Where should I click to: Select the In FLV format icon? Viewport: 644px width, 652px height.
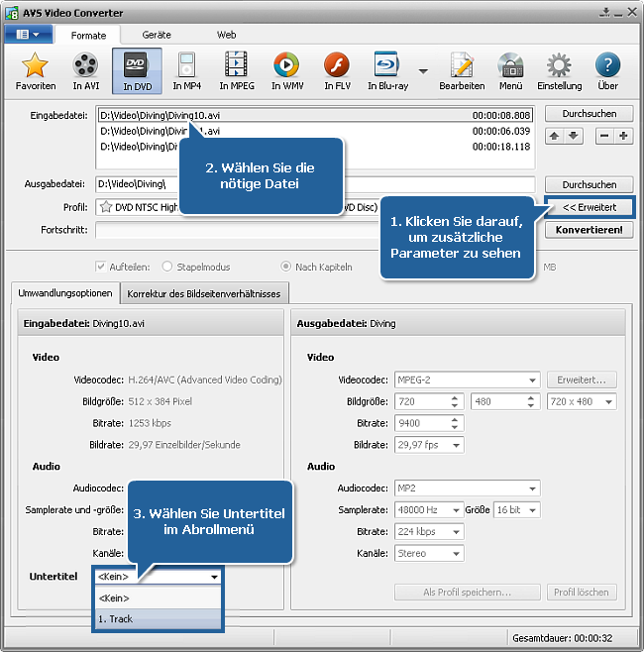(337, 70)
